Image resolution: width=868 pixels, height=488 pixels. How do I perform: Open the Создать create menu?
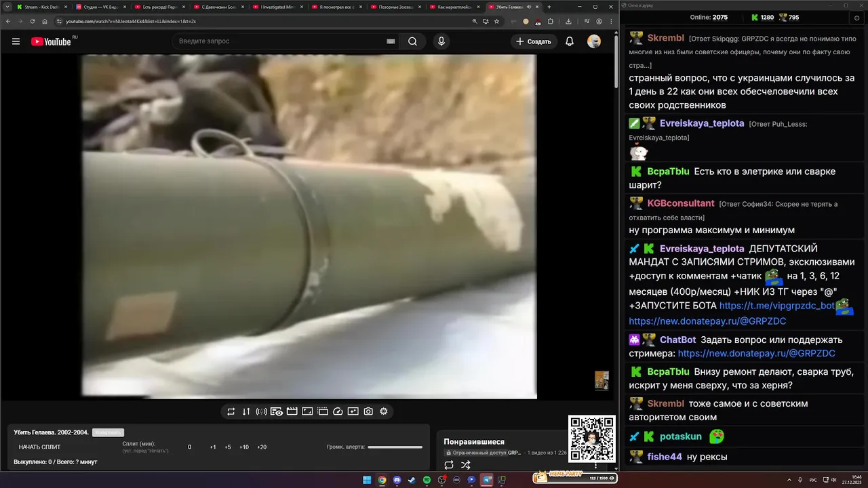pos(534,41)
